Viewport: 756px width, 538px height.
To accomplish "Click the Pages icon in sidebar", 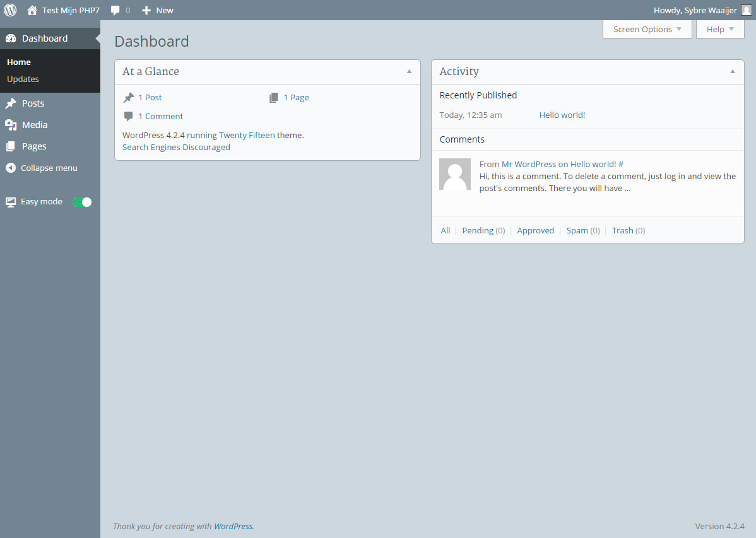I will point(11,146).
